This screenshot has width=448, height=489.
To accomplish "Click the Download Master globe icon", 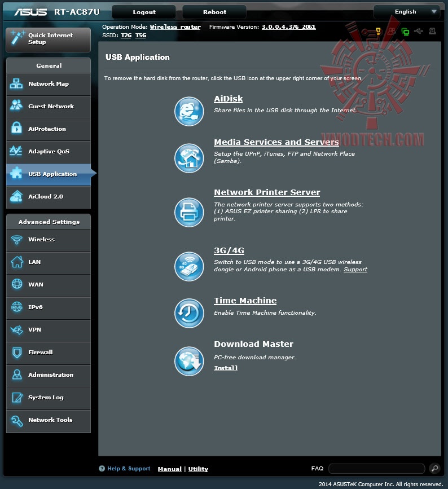I will 189,361.
